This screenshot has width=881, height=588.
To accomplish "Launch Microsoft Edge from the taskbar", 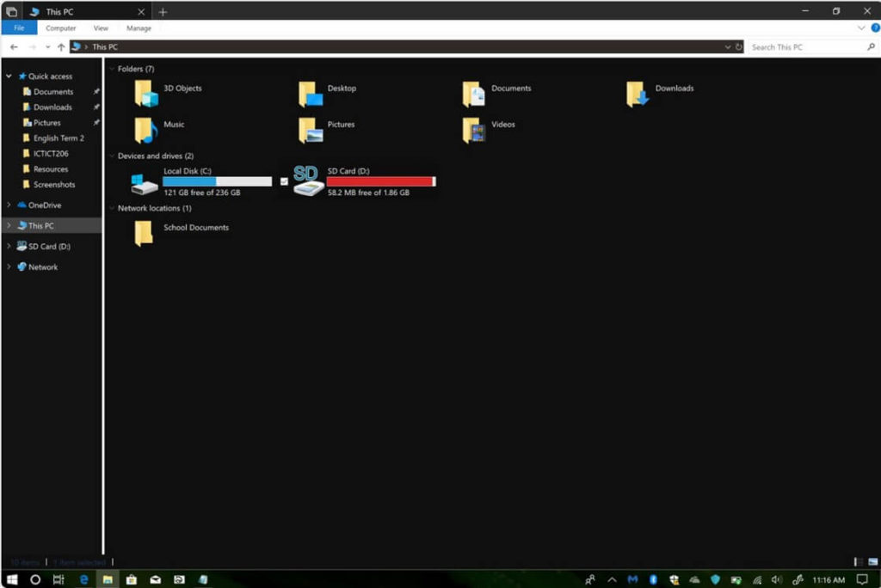I will pyautogui.click(x=83, y=579).
